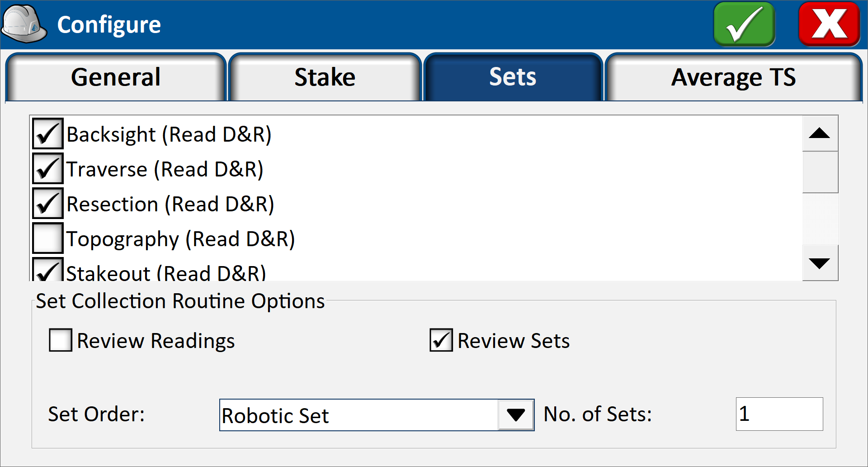Click the list scroll up arrow
The image size is (868, 467).
820,133
